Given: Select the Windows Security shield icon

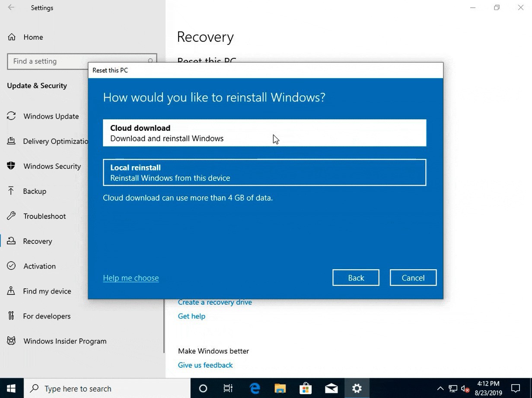Looking at the screenshot, I should click(x=11, y=166).
